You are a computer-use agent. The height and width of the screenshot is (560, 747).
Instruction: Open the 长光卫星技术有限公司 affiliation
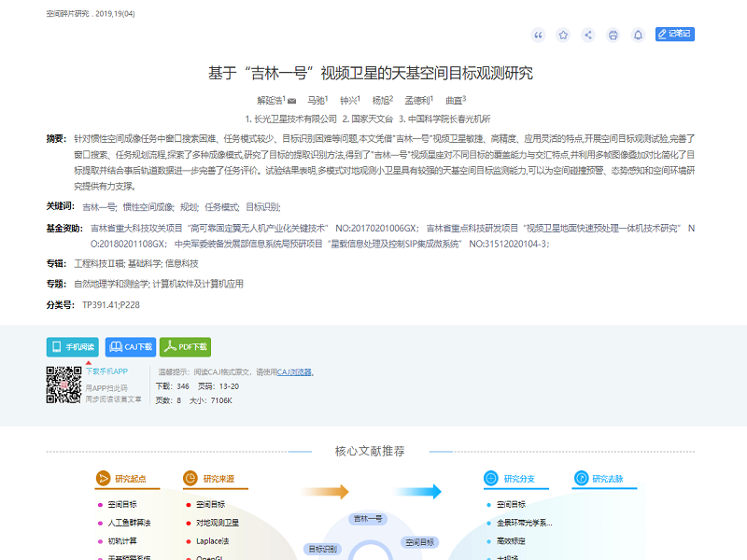tap(294, 119)
